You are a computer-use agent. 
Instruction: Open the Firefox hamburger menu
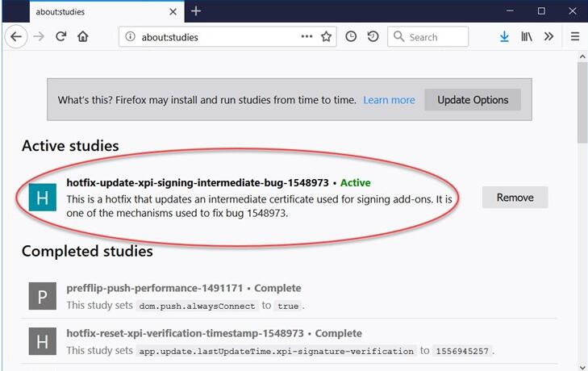[x=575, y=36]
